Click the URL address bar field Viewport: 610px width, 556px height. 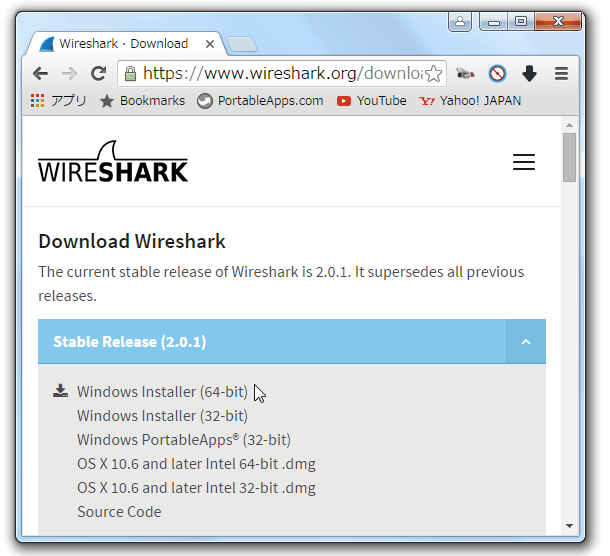tap(282, 73)
